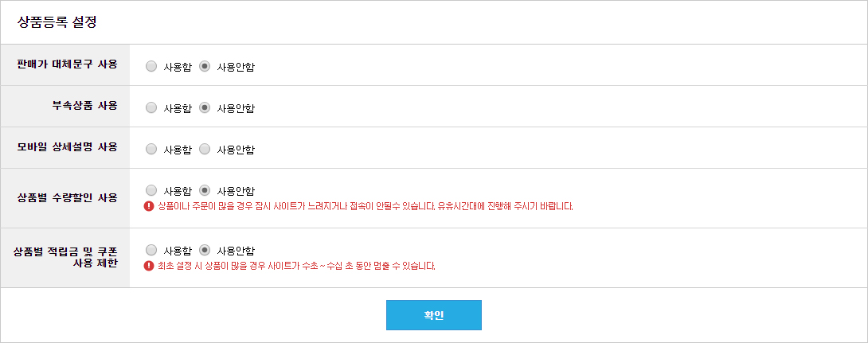The height and width of the screenshot is (343, 868).
Task: Click the 판매가 대체문구 사용 row label
Action: tap(68, 64)
